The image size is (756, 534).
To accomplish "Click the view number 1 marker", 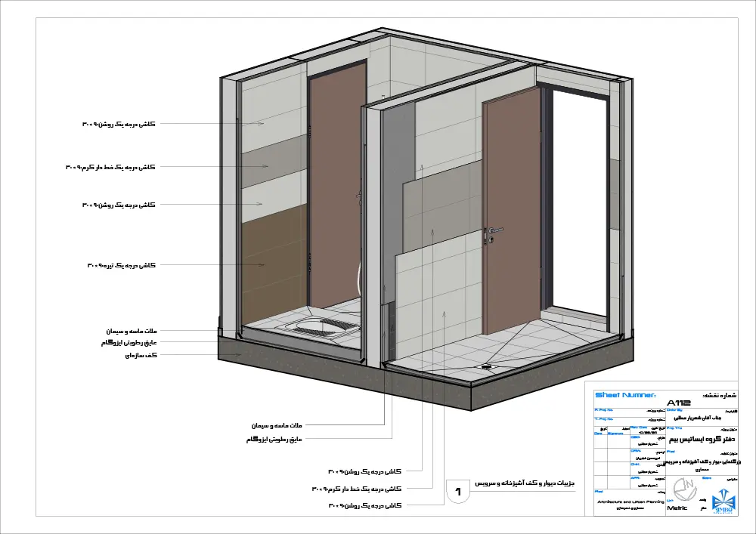I will click(458, 491).
